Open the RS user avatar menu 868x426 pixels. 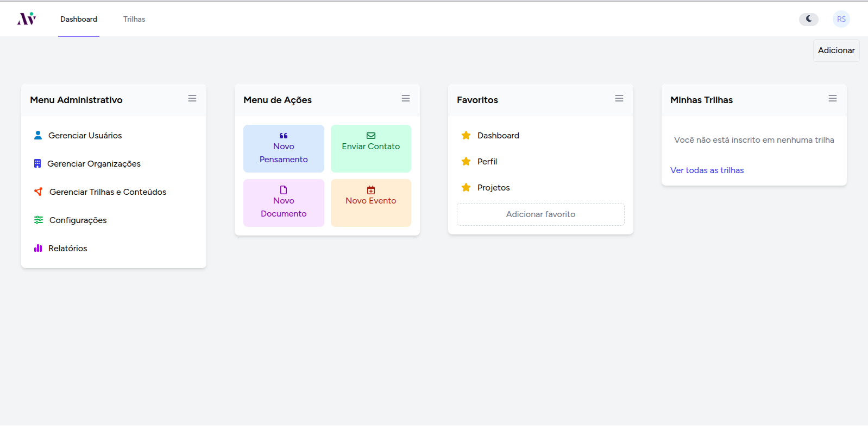(x=841, y=19)
